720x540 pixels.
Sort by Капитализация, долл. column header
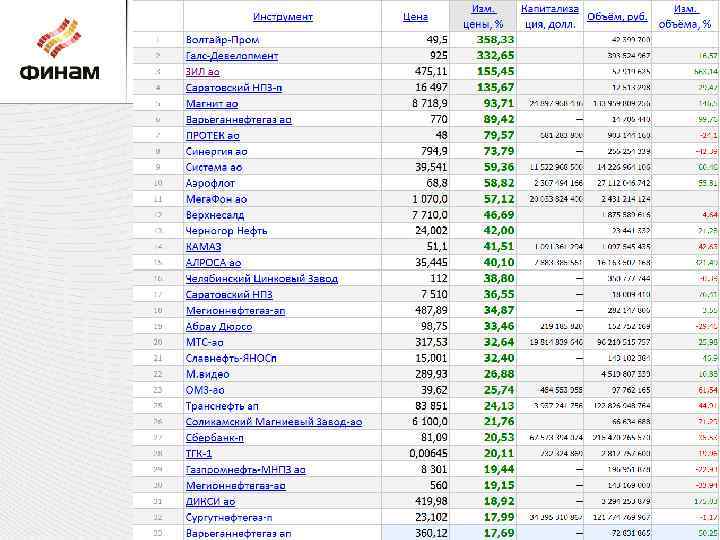pos(550,17)
